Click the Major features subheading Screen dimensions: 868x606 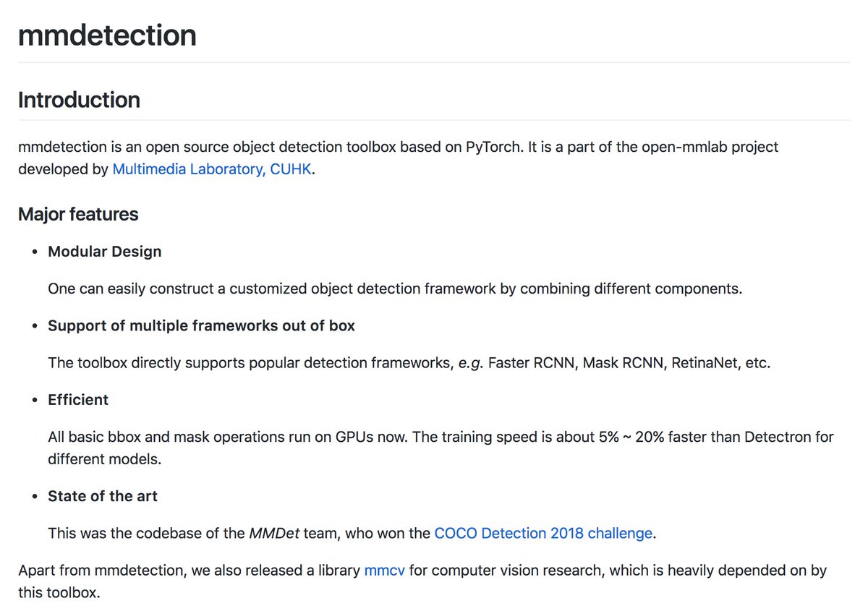(x=78, y=214)
